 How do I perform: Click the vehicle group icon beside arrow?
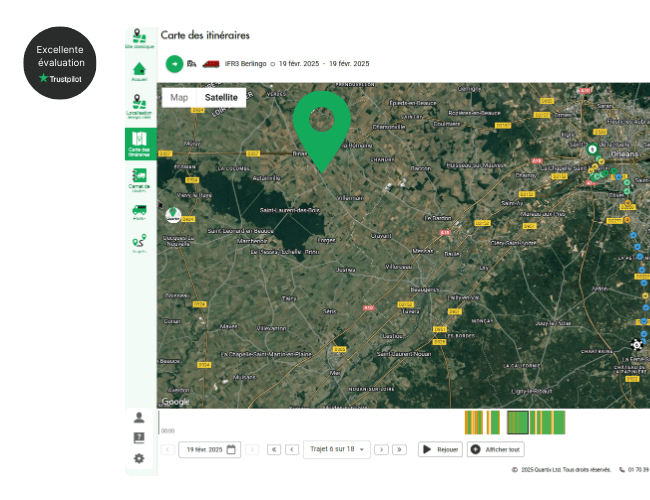192,63
